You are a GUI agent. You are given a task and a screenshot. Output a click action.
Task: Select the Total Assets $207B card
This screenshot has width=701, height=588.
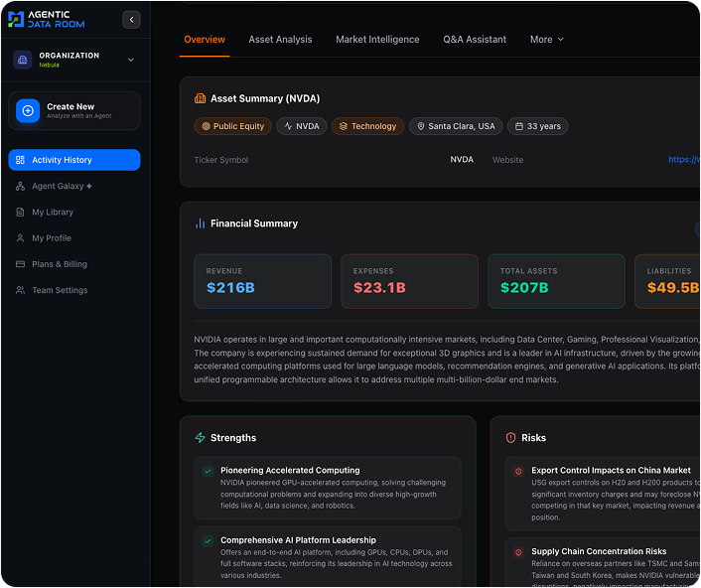pos(556,281)
